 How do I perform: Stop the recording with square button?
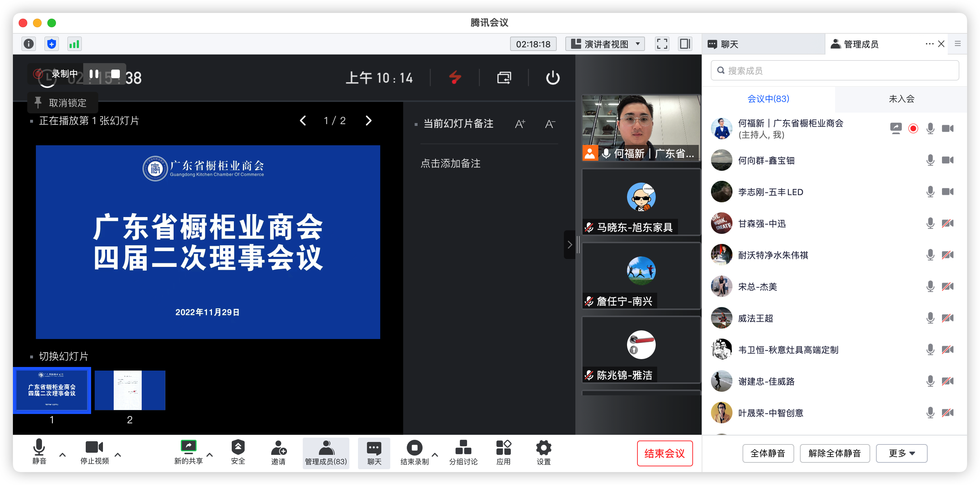point(115,74)
